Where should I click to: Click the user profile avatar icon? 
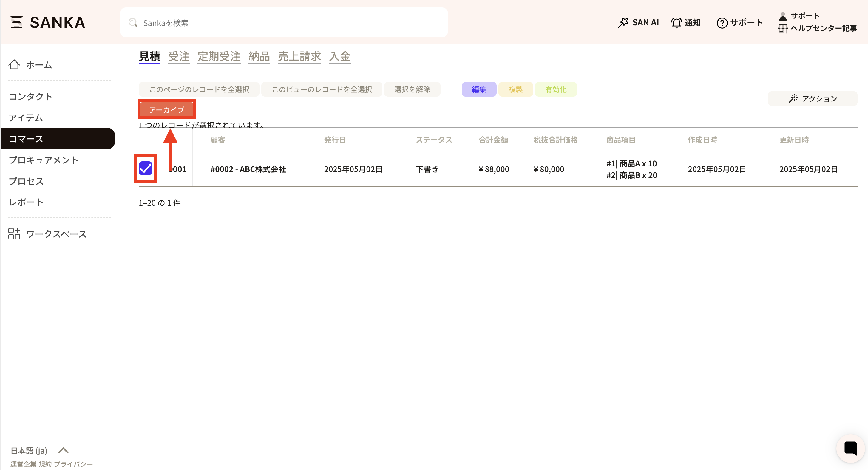783,16
